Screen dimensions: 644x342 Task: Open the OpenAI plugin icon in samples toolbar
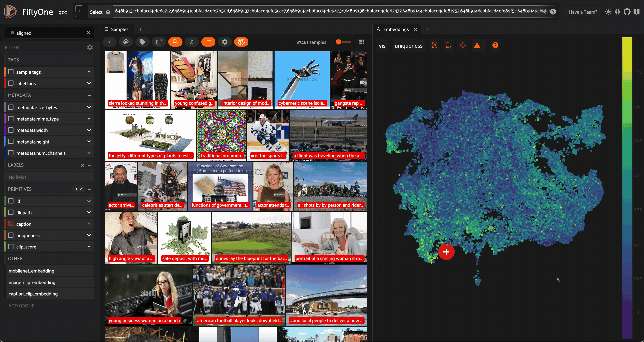click(x=241, y=42)
